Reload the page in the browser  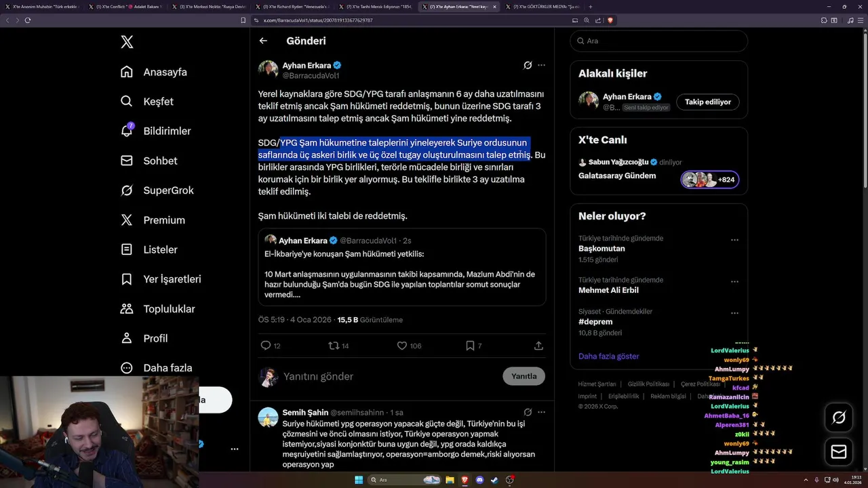click(28, 20)
